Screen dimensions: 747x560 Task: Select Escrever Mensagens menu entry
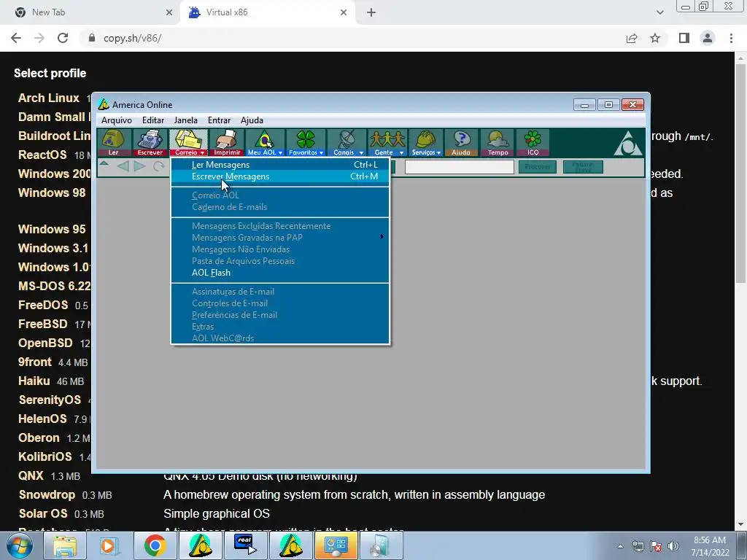click(280, 176)
